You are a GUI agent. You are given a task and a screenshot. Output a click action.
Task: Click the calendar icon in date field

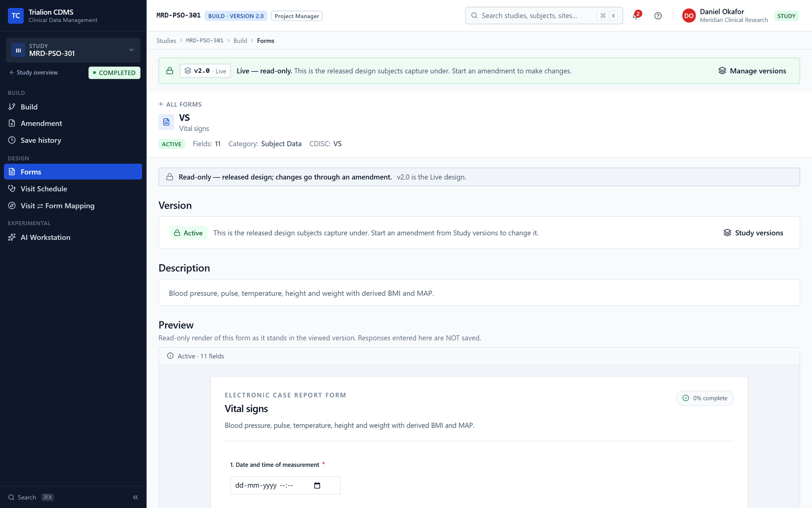[x=317, y=486]
